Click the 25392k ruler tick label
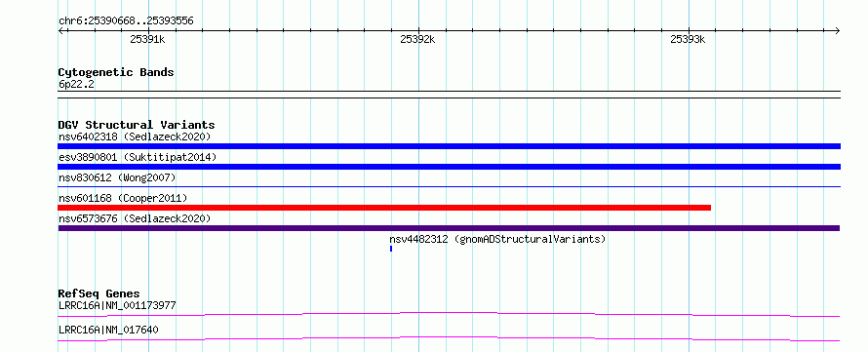 417,39
